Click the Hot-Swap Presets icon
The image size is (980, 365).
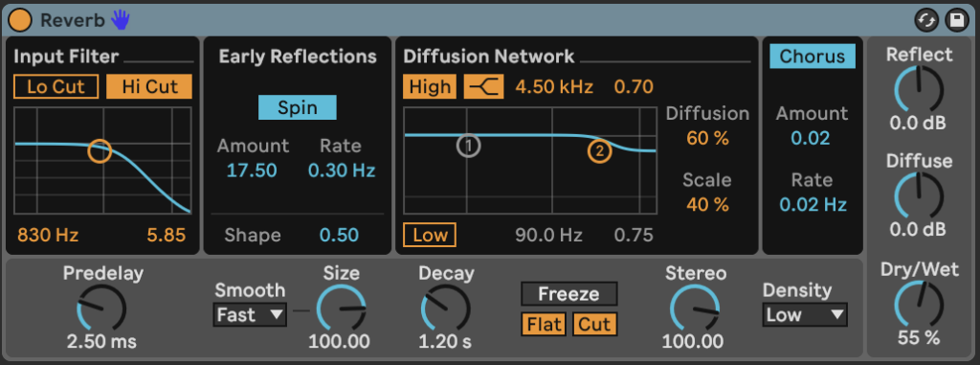[x=926, y=21]
